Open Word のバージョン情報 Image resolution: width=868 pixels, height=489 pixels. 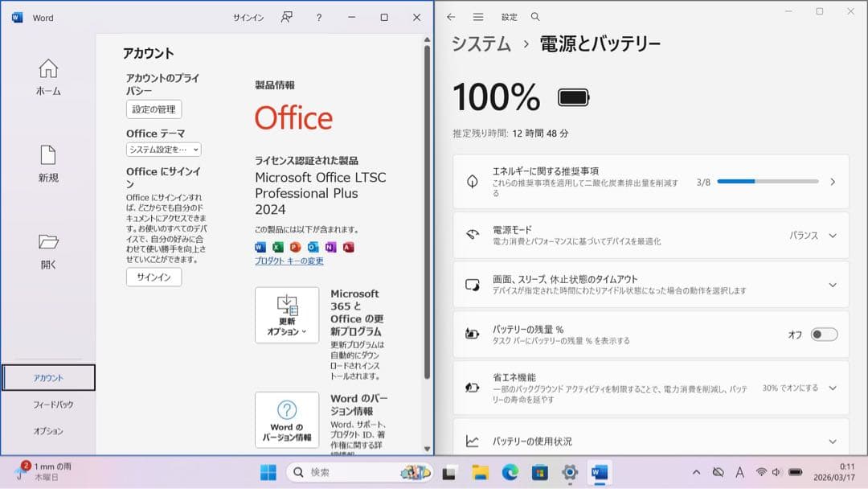pyautogui.click(x=287, y=419)
